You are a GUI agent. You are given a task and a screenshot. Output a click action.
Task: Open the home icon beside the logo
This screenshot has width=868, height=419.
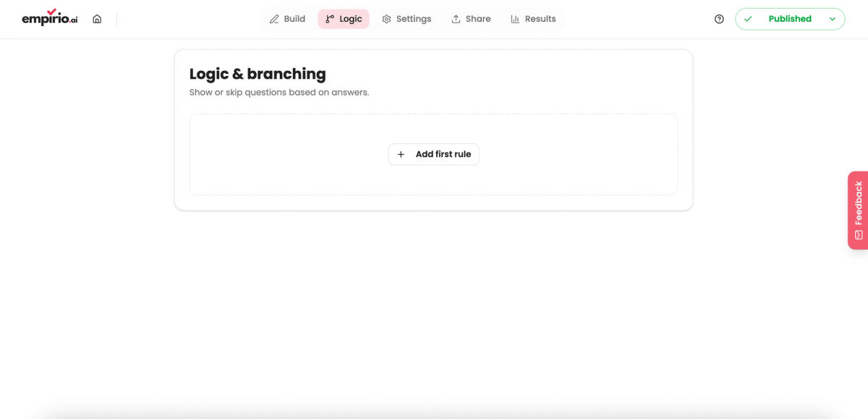coord(97,19)
